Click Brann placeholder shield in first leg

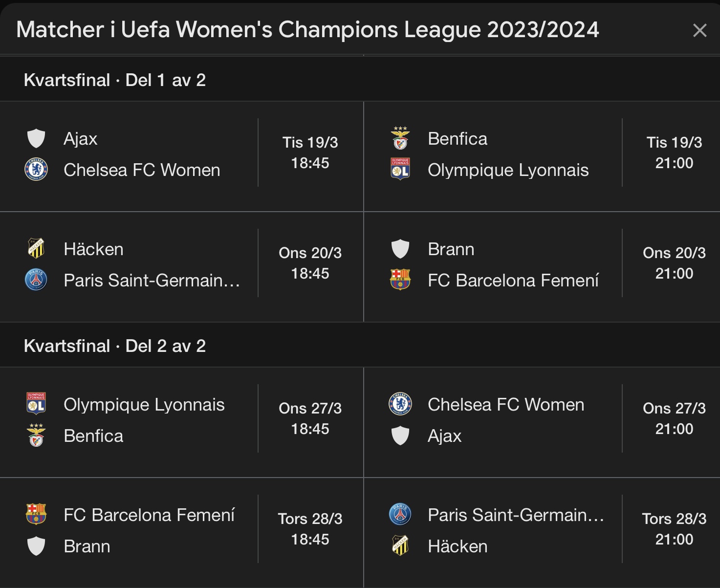[x=400, y=249]
